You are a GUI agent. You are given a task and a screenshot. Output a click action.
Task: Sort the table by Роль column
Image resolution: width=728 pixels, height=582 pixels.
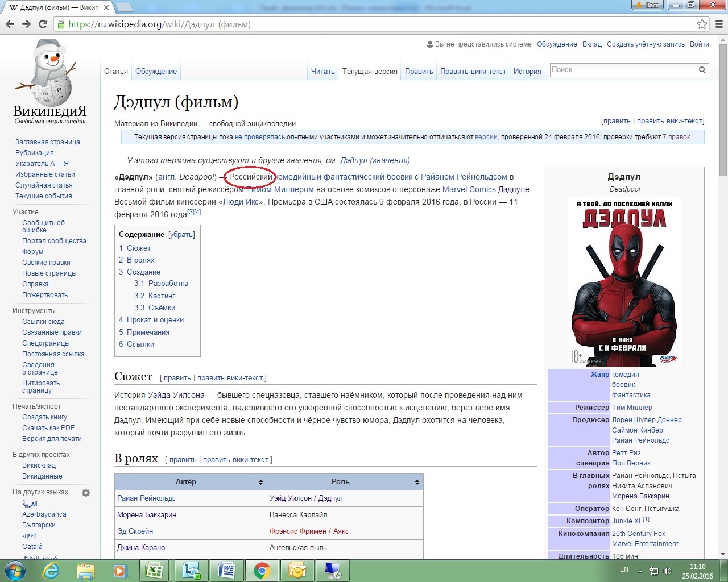pos(417,482)
